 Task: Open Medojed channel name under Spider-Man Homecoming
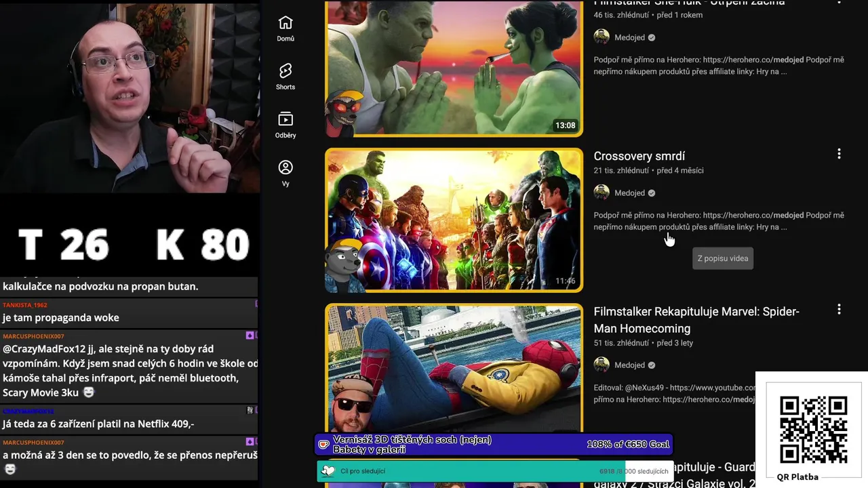(x=629, y=365)
